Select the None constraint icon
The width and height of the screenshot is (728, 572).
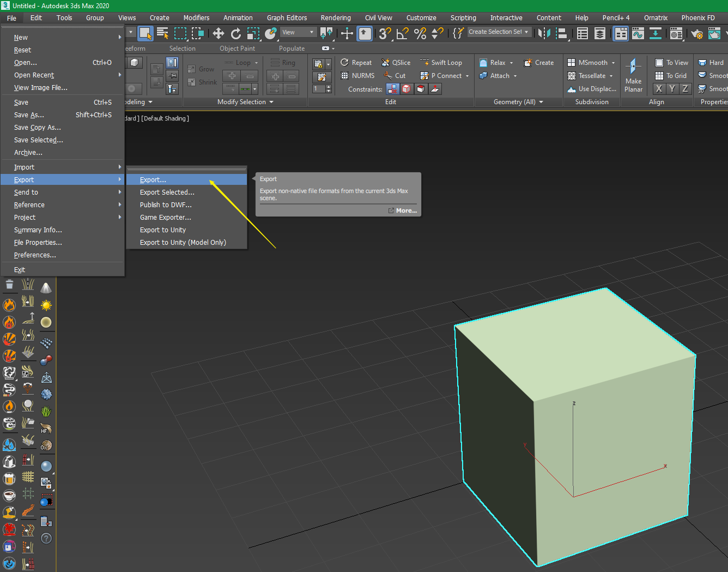(392, 89)
